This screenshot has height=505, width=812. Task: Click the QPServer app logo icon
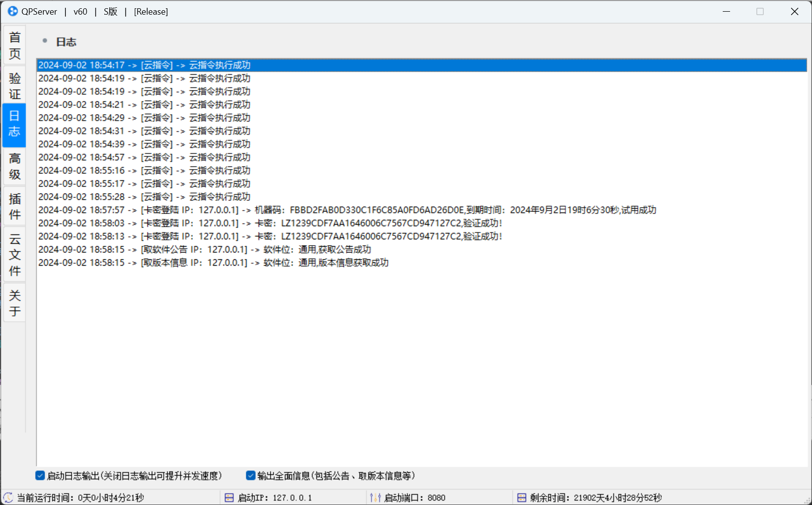[13, 11]
